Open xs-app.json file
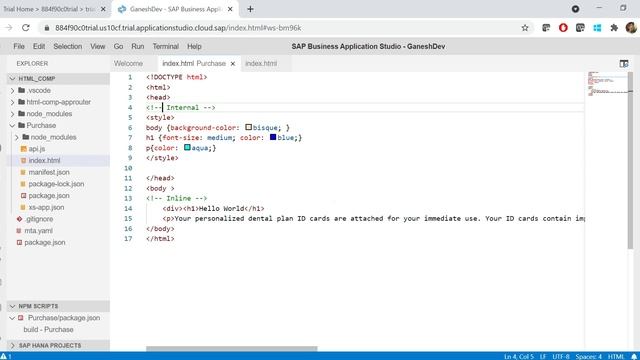 point(46,207)
